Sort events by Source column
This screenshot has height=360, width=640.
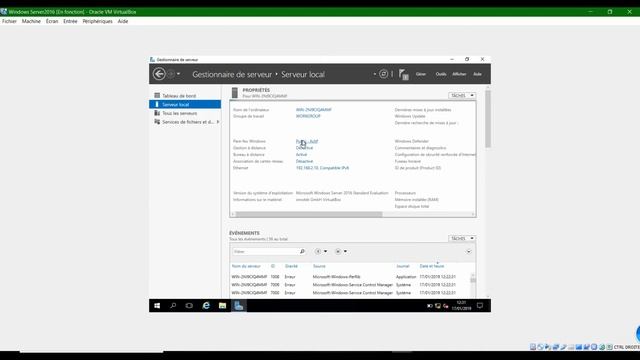[319, 266]
